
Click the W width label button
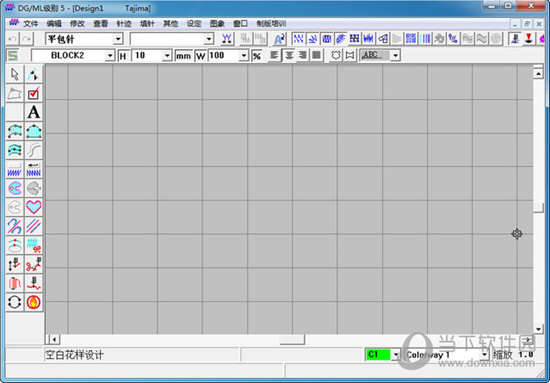201,56
